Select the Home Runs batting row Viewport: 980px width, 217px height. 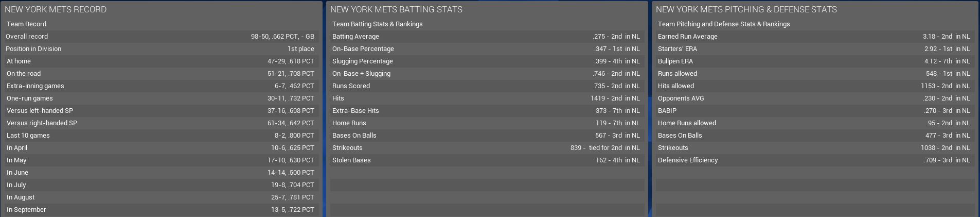[486, 123]
